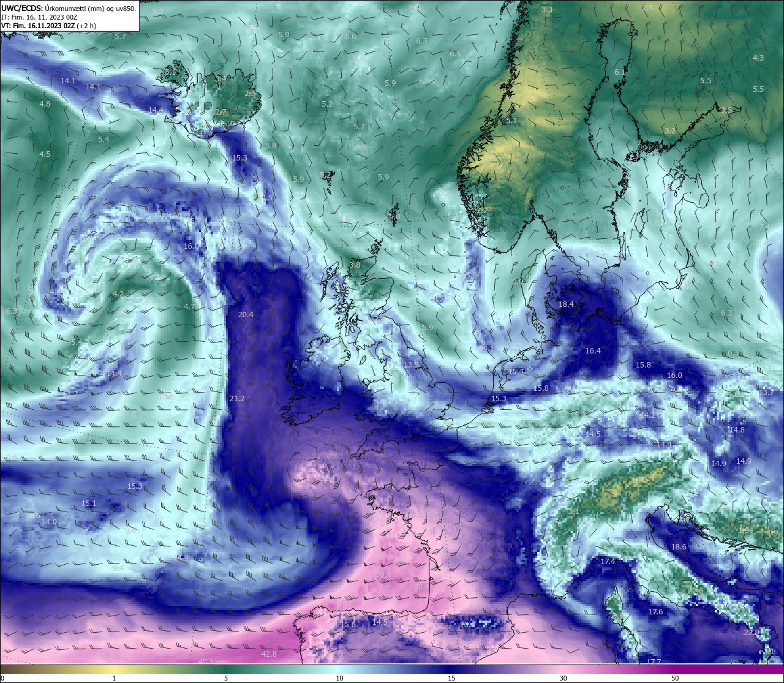Click the 10 label on the color scale
The height and width of the screenshot is (683, 784).
pyautogui.click(x=339, y=678)
